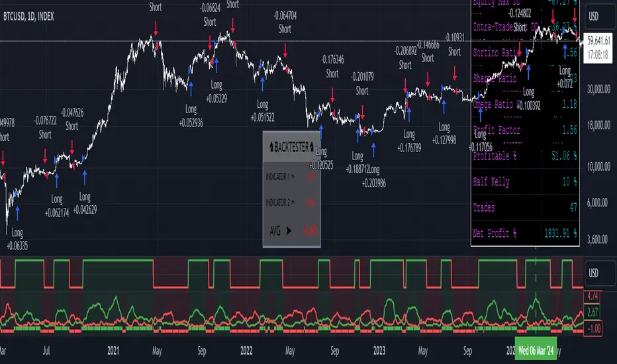The height and width of the screenshot is (364, 617).
Task: Click the Long +0.06335 trade label
Action: pyautogui.click(x=17, y=240)
